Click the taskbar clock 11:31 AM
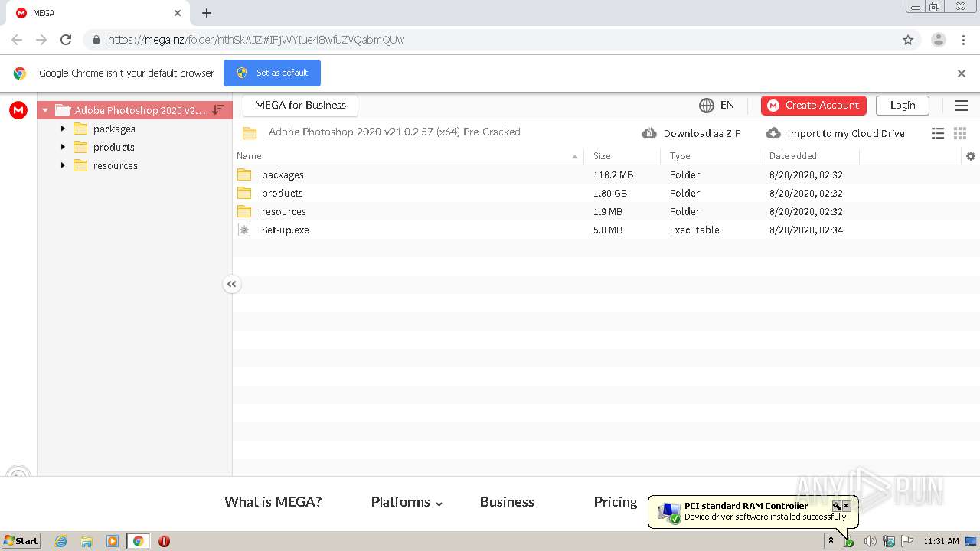 (x=941, y=541)
